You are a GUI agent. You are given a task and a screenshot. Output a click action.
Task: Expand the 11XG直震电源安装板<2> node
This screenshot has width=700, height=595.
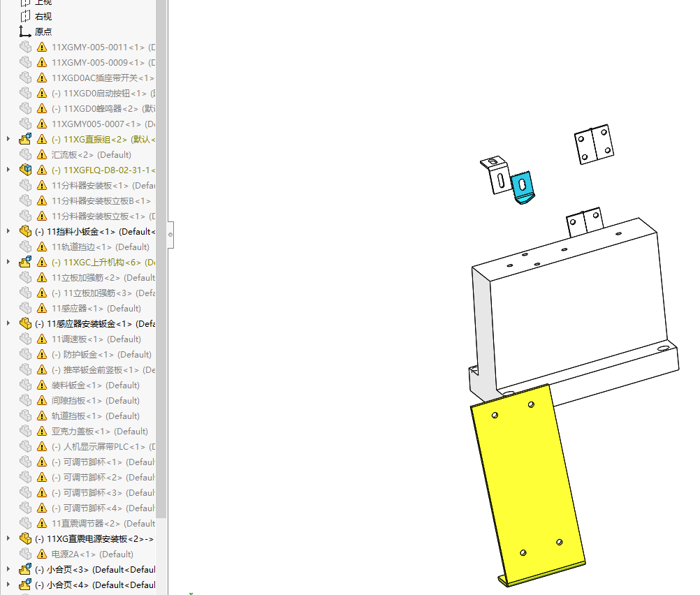[8, 539]
